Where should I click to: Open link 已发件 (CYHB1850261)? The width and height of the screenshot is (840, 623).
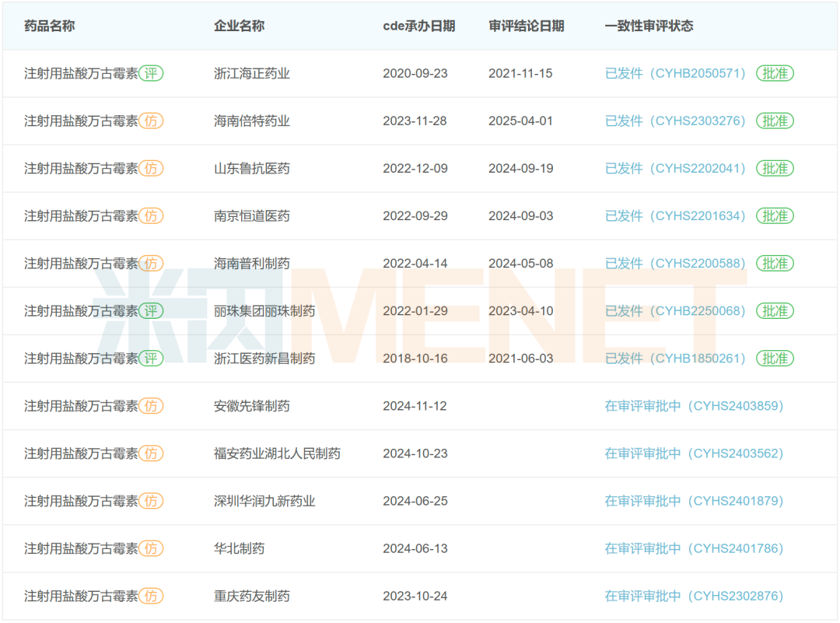[x=675, y=359]
